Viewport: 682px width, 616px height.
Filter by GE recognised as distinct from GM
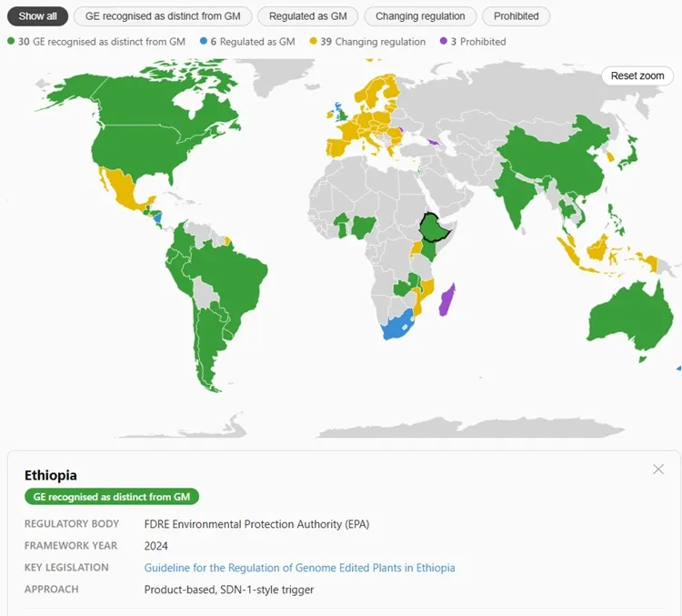[x=163, y=16]
